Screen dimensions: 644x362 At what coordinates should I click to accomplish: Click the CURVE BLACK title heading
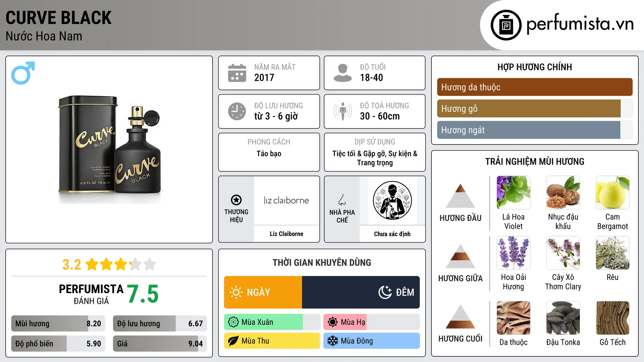click(x=58, y=18)
